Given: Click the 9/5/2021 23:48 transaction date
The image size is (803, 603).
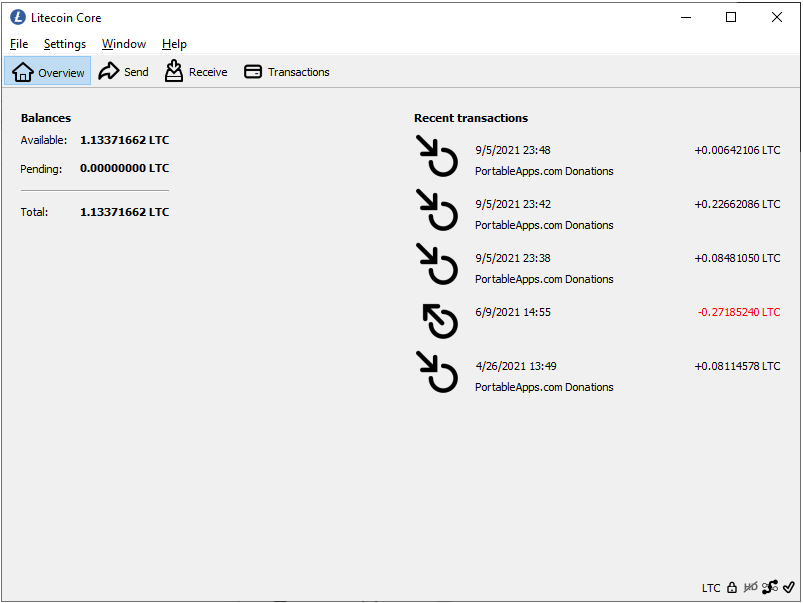Looking at the screenshot, I should click(x=513, y=150).
